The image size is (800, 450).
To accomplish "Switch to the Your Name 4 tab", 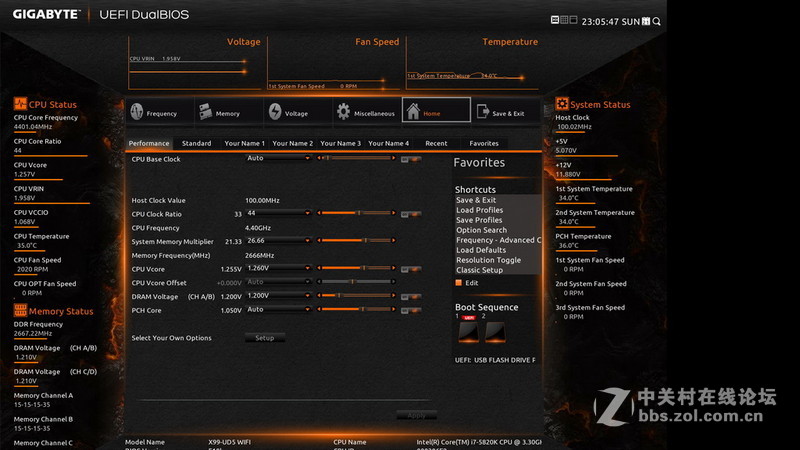I will [388, 143].
